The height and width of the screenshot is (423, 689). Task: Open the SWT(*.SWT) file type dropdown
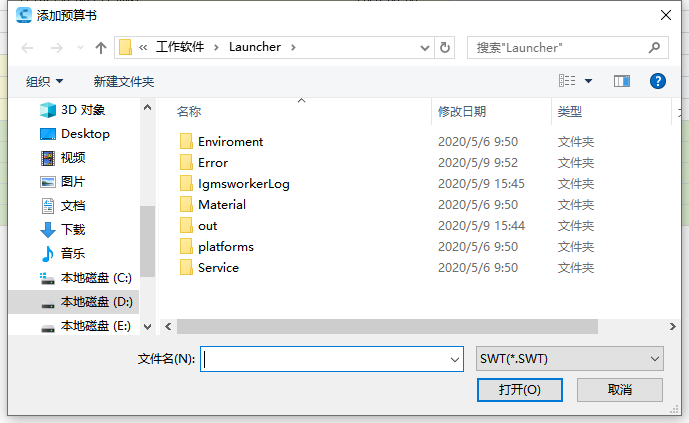pos(569,359)
